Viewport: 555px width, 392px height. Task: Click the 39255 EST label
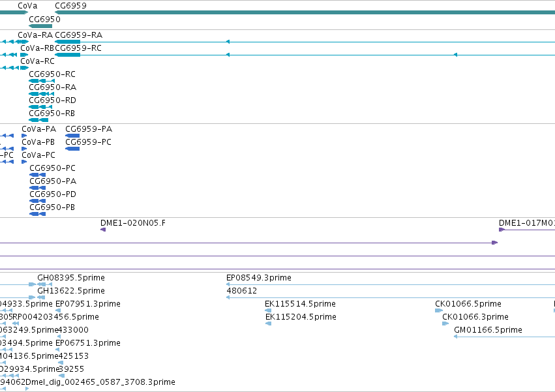tap(72, 370)
